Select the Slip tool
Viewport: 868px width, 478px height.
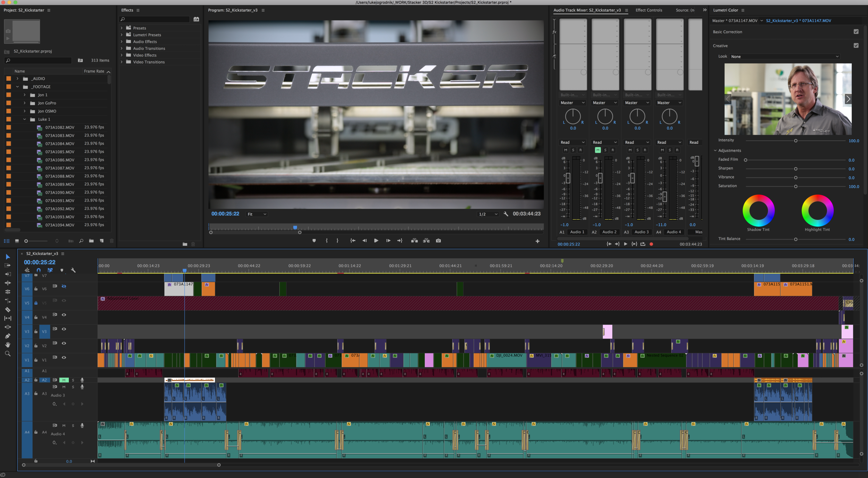tap(8, 318)
